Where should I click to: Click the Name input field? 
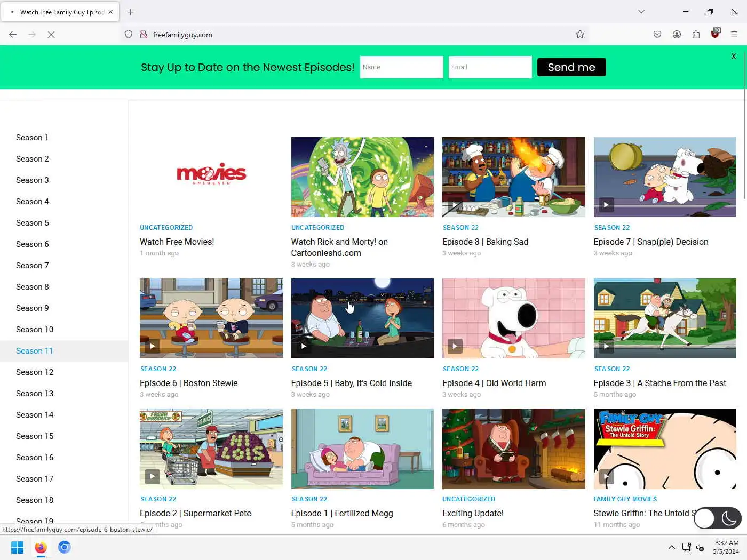coord(401,67)
